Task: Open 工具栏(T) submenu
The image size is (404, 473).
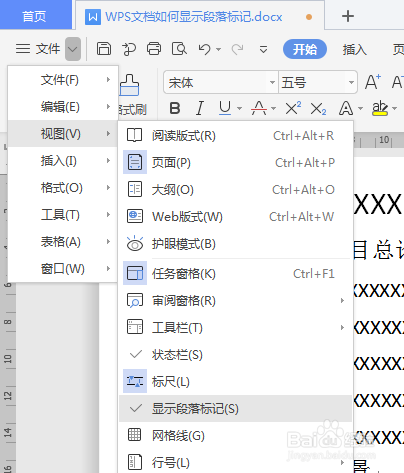Action: (235, 328)
